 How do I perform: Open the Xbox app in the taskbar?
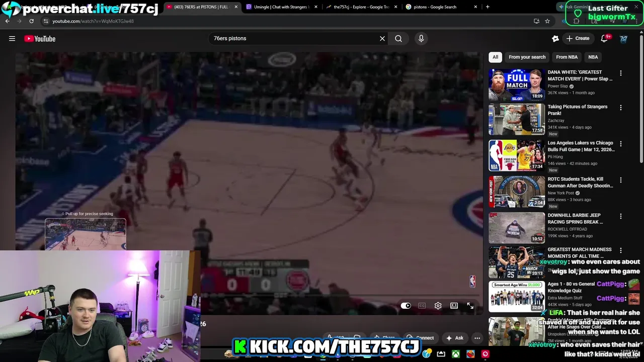455,354
